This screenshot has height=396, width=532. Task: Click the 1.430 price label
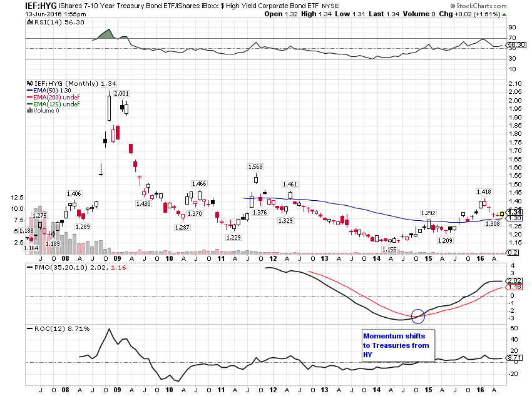tap(143, 204)
